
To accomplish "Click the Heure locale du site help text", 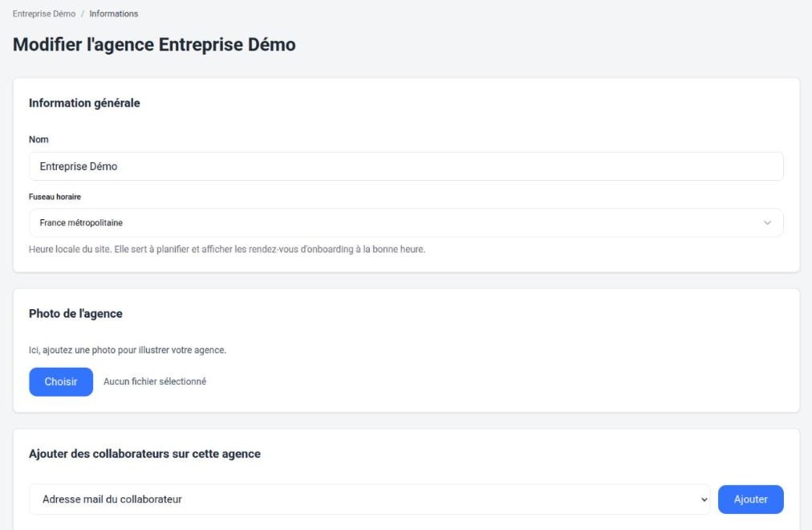I will click(227, 249).
